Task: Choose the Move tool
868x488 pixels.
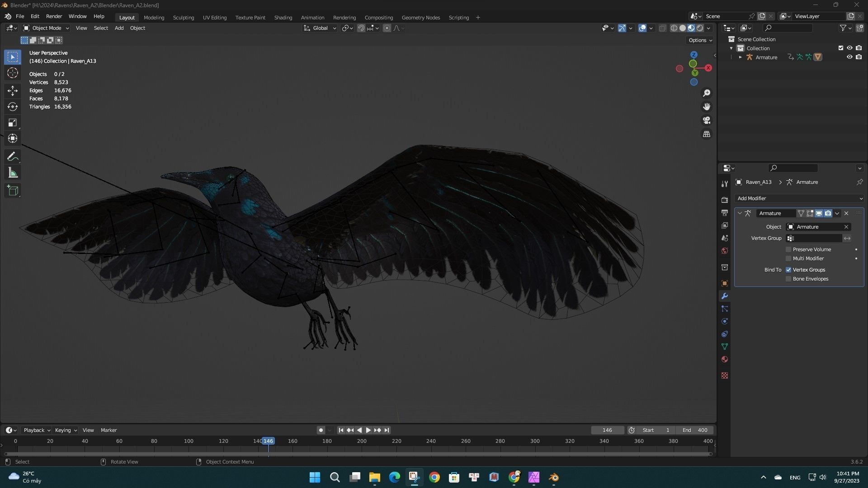Action: 13,91
